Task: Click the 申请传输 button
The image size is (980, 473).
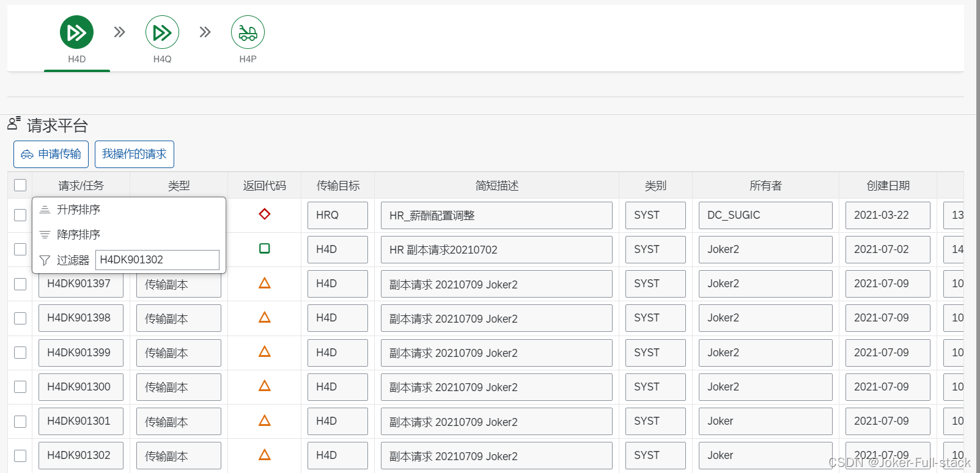Action: (51, 154)
